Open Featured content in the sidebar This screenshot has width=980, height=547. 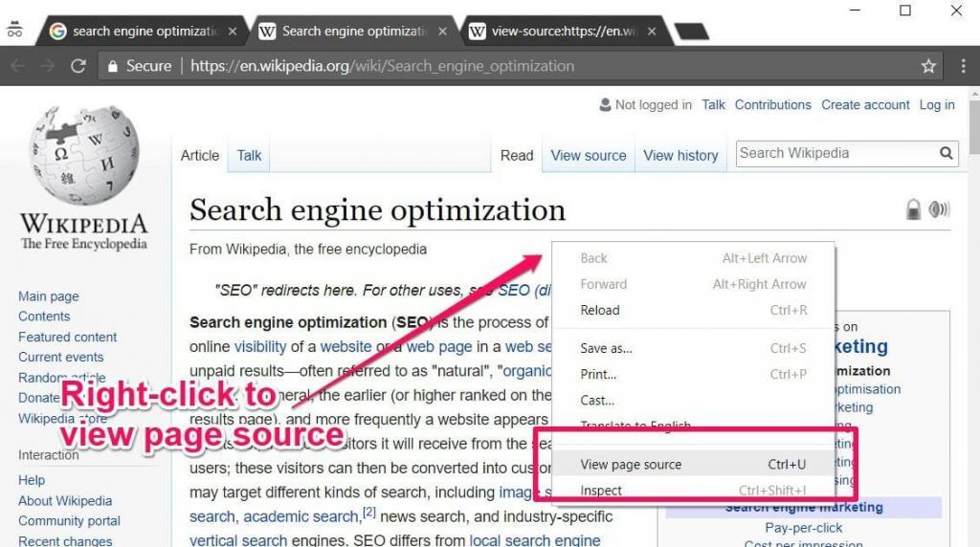[x=68, y=338]
